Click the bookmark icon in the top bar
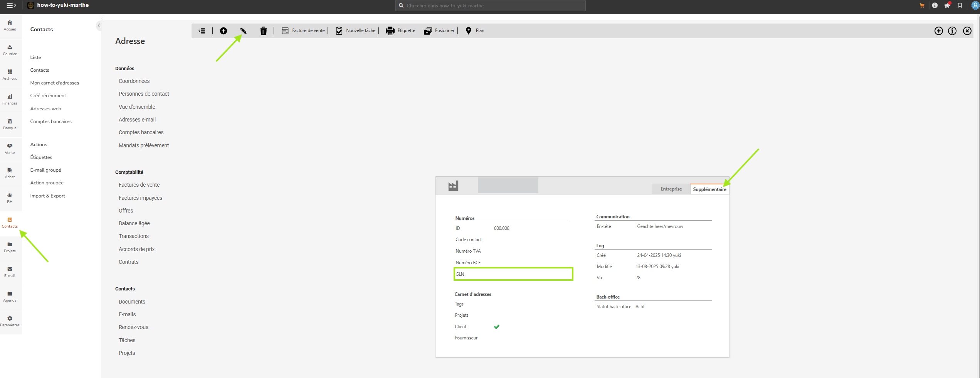This screenshot has width=980, height=378. (x=960, y=5)
